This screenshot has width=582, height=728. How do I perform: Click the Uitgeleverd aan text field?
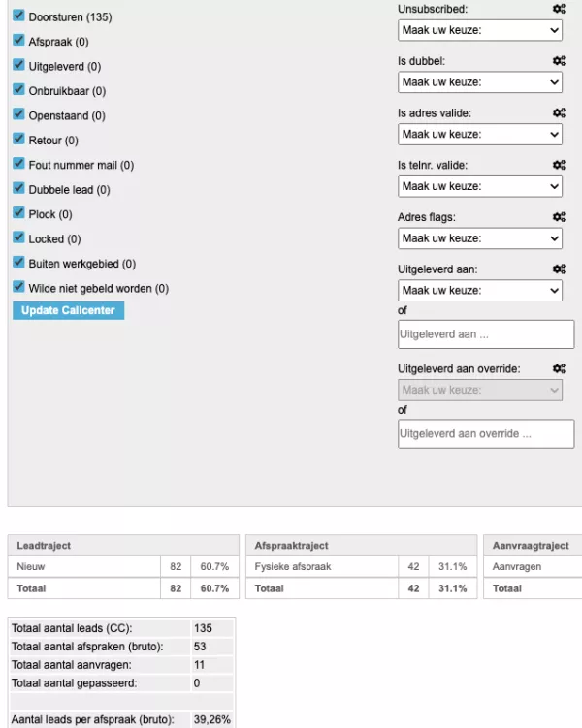pyautogui.click(x=485, y=333)
